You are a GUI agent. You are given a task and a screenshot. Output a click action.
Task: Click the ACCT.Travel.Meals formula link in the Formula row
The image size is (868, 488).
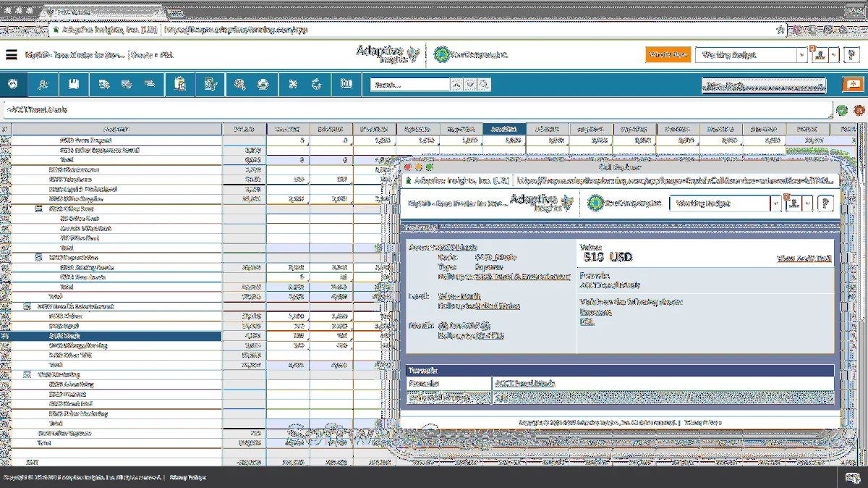point(524,383)
